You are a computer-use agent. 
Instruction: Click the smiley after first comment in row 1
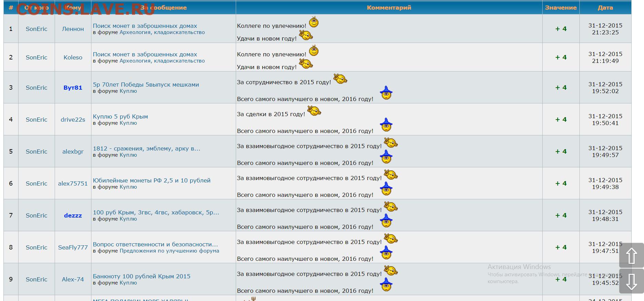pos(313,22)
